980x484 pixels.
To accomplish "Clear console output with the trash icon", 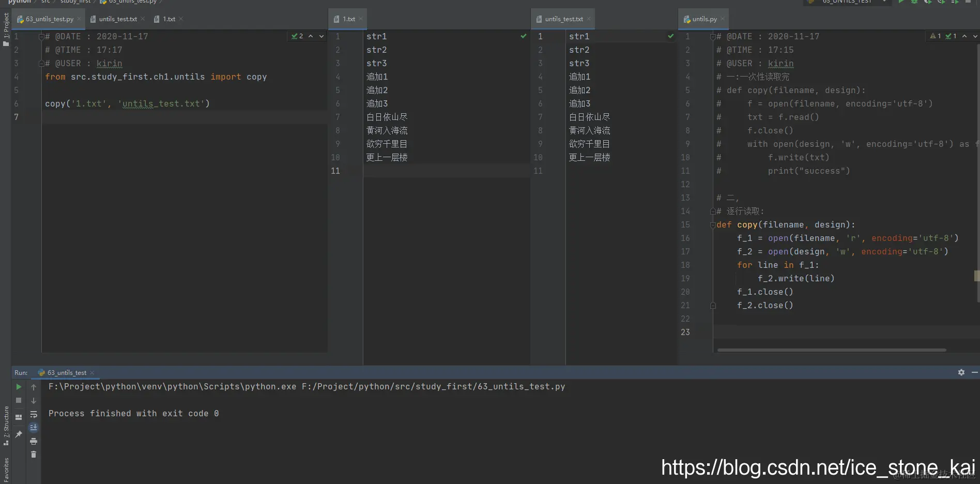I will [34, 455].
